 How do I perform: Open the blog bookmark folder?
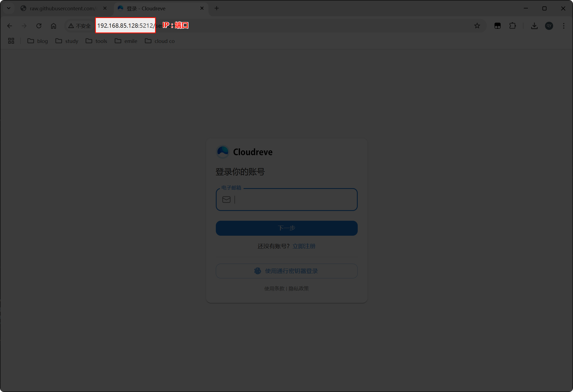pos(38,41)
